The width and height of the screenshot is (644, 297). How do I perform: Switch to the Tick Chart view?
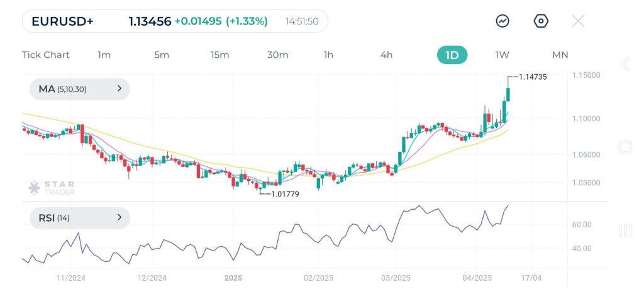click(46, 55)
